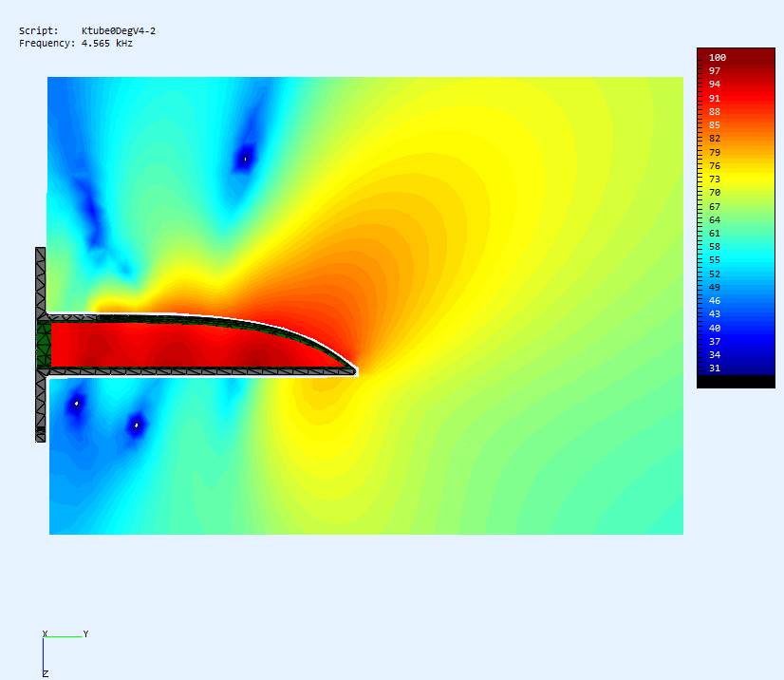Click legend value 37

[715, 342]
